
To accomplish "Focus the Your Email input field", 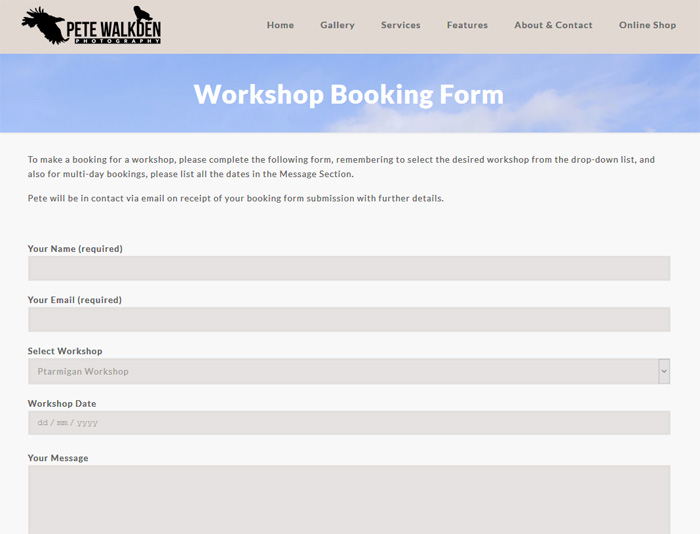I will coord(349,319).
